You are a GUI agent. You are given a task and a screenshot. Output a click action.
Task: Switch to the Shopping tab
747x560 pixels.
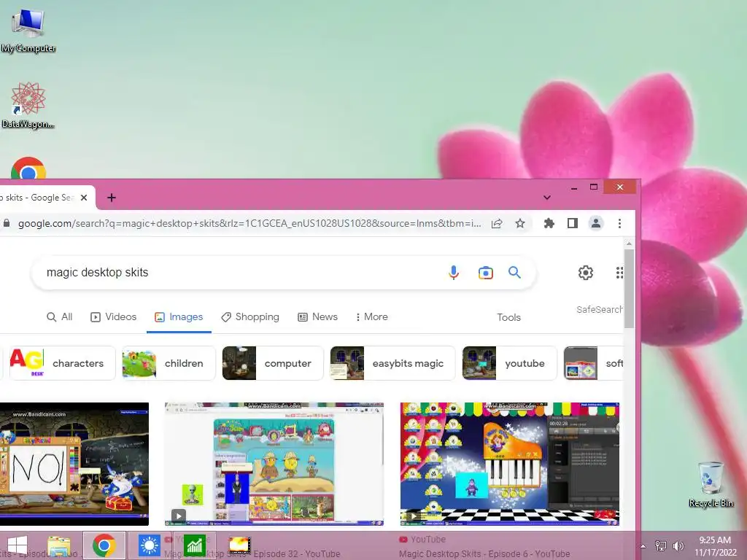tap(250, 316)
